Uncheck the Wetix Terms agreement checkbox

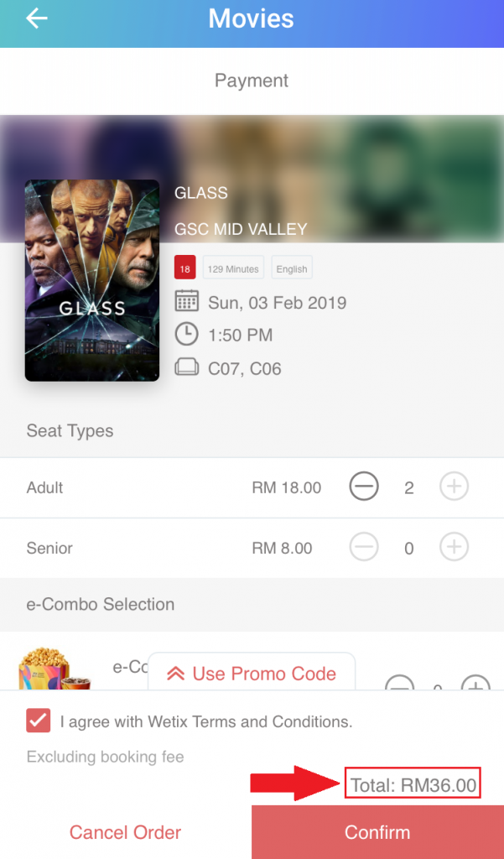(39, 721)
